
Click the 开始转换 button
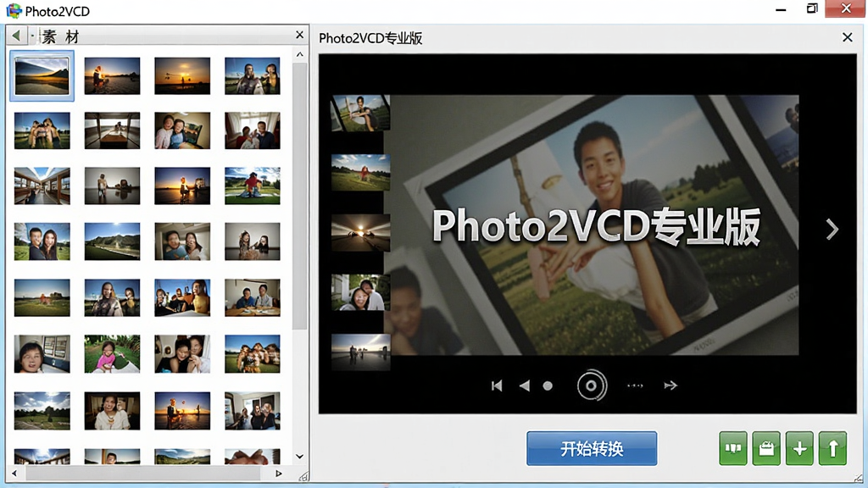[591, 448]
